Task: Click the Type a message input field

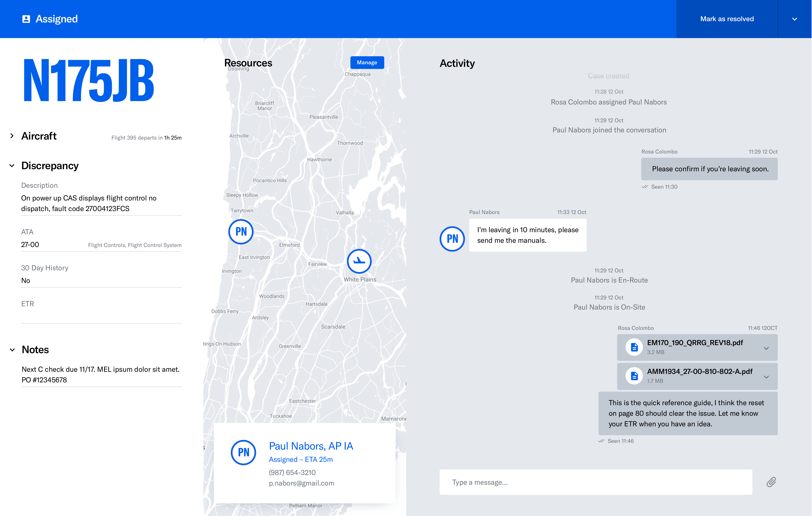Action: (596, 482)
